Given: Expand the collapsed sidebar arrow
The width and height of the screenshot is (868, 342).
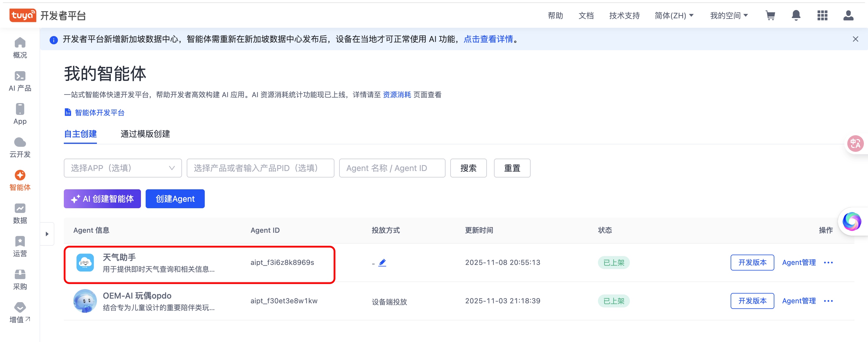Looking at the screenshot, I should [47, 234].
